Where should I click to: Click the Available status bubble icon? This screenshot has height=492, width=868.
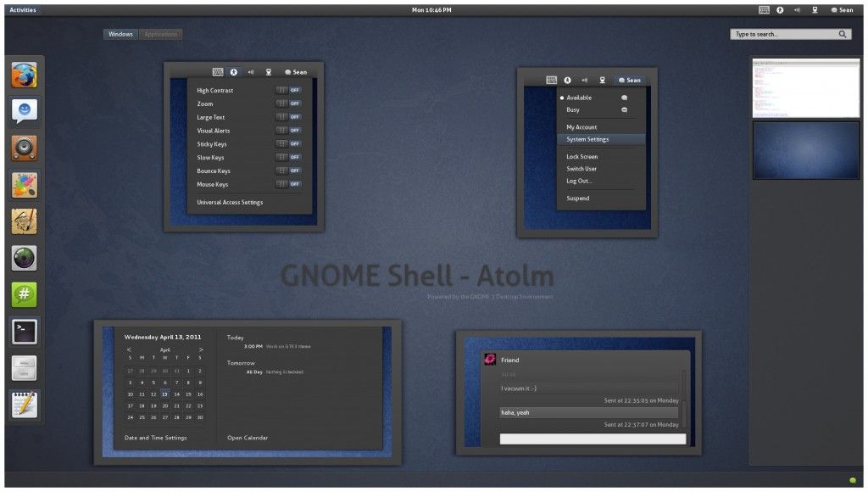coord(624,98)
